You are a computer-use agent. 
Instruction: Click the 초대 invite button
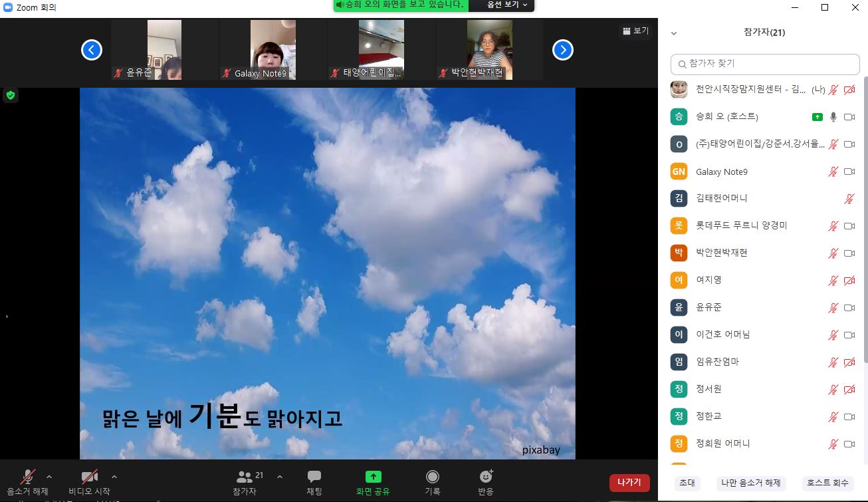pyautogui.click(x=687, y=483)
